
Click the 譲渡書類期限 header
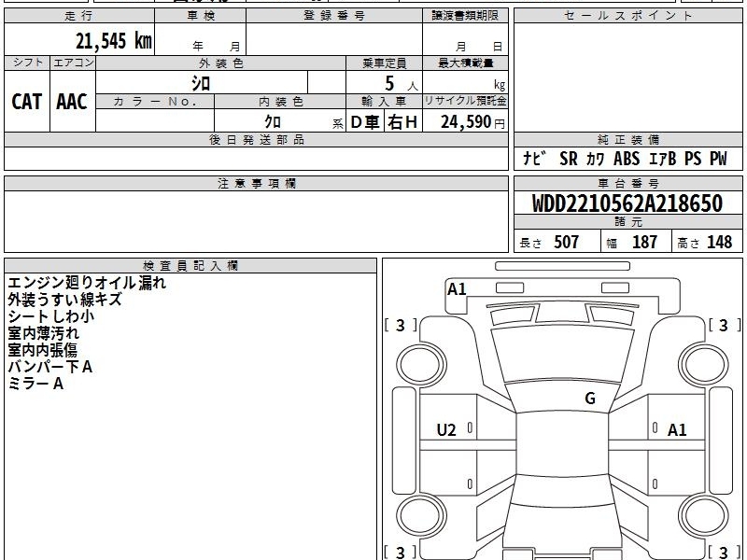[465, 16]
